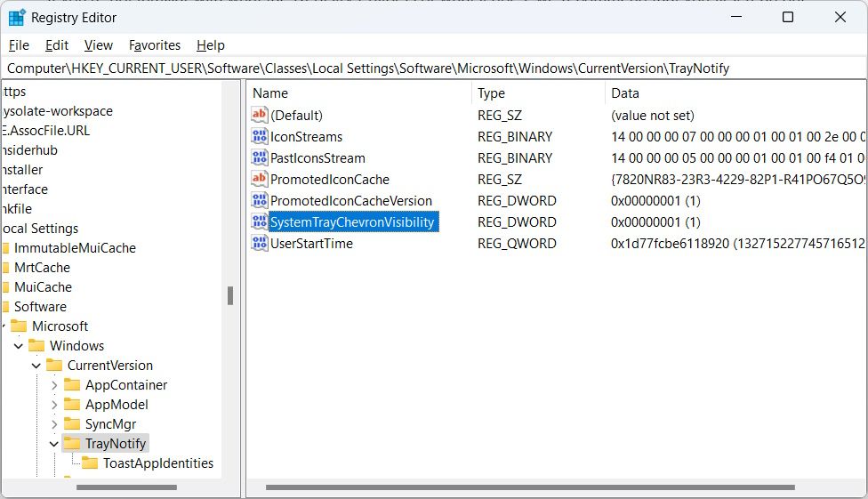868x499 pixels.
Task: Select the highlighted SystemTrayChevronVisibility value name
Action: tap(353, 221)
